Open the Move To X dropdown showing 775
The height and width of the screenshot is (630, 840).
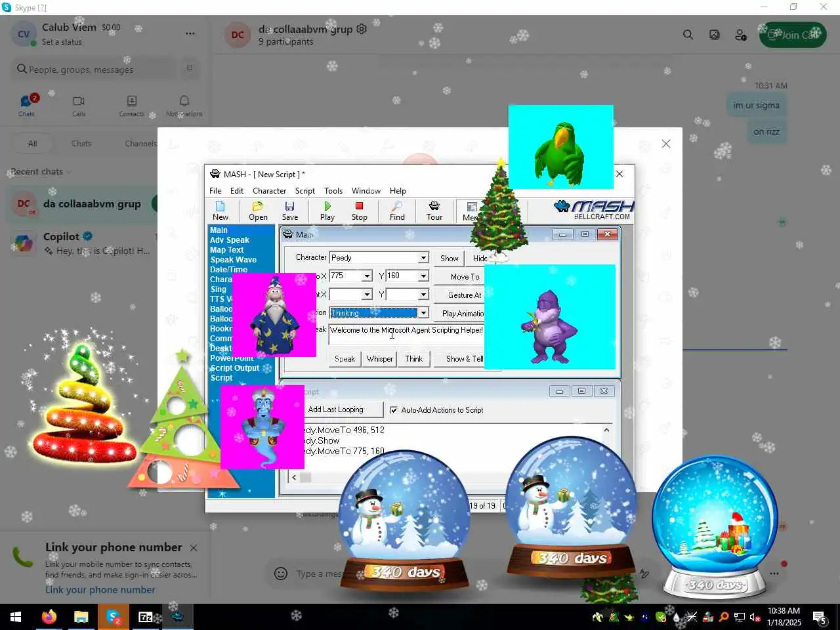coord(367,276)
